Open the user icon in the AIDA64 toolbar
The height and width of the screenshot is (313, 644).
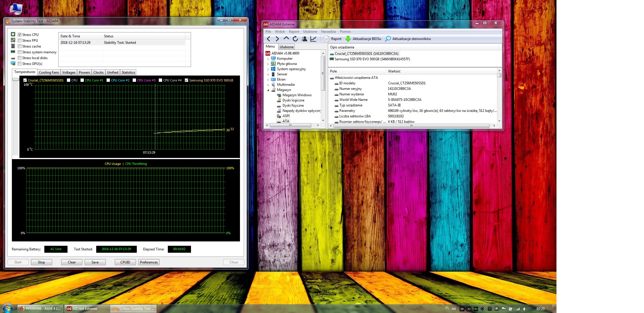[x=304, y=39]
